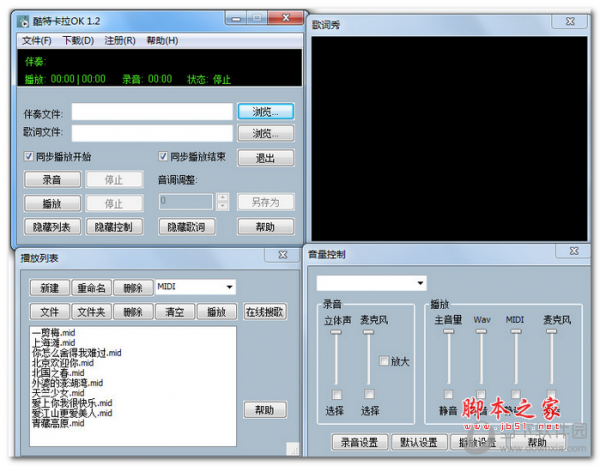Click 播放 in the playlist window

(217, 312)
